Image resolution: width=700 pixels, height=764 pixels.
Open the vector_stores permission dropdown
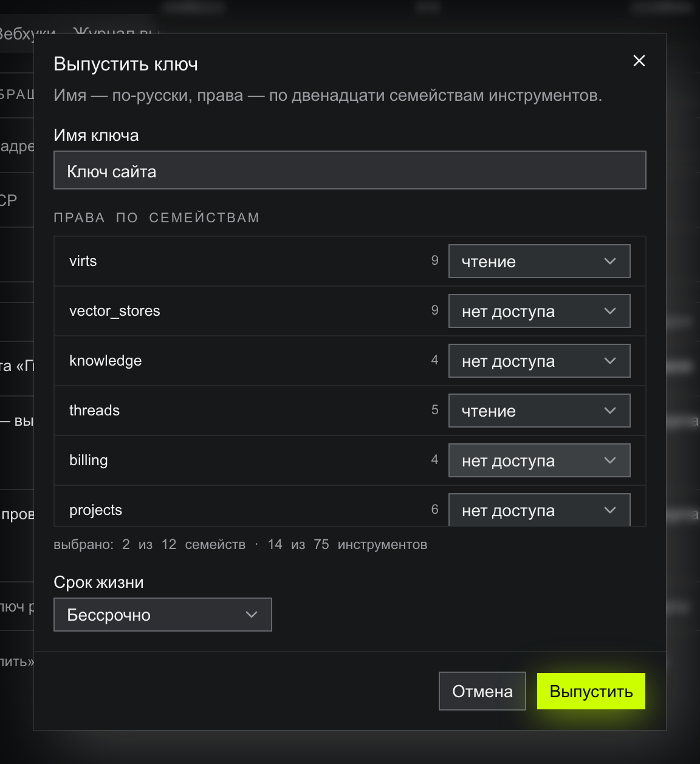(x=540, y=311)
